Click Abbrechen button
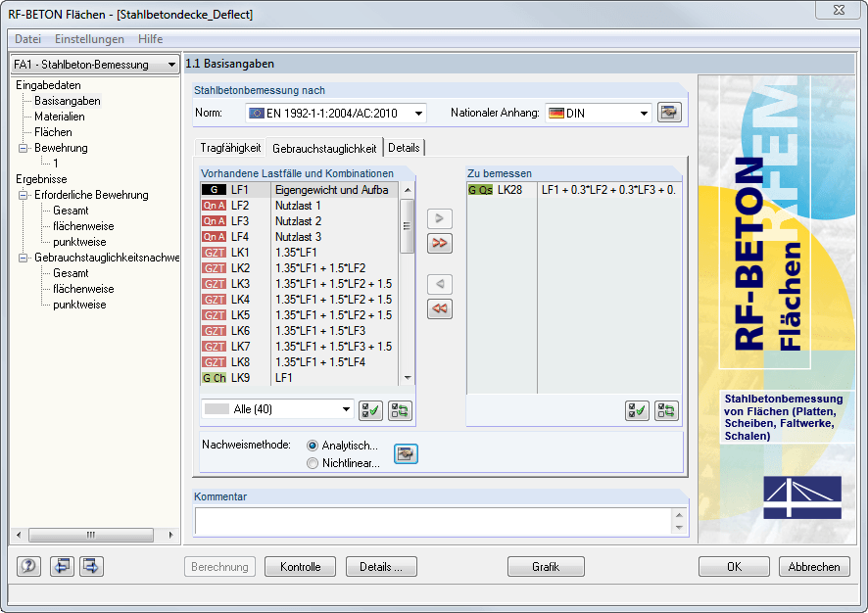Screen dimensions: 868x613 (x=814, y=567)
